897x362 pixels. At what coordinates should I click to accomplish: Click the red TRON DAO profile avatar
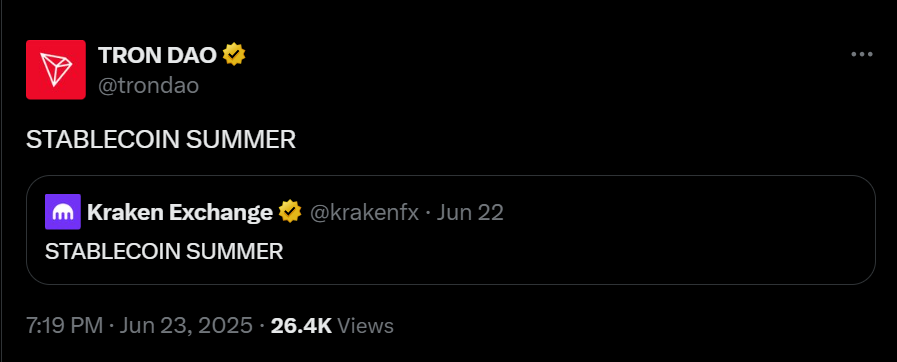pos(56,70)
